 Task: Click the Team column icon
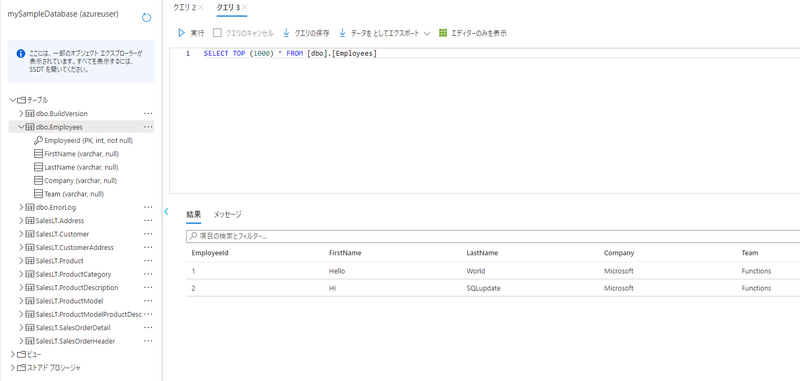[38, 194]
